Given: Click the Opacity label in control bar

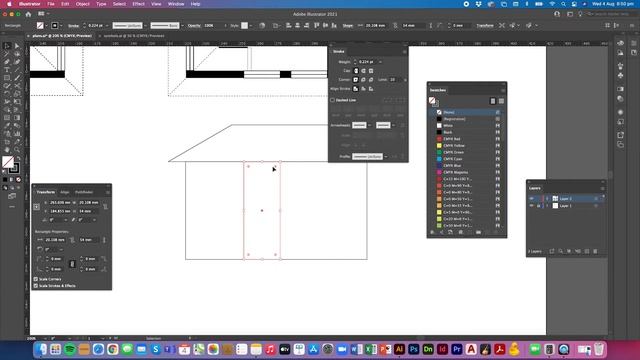Looking at the screenshot, I should (194, 25).
